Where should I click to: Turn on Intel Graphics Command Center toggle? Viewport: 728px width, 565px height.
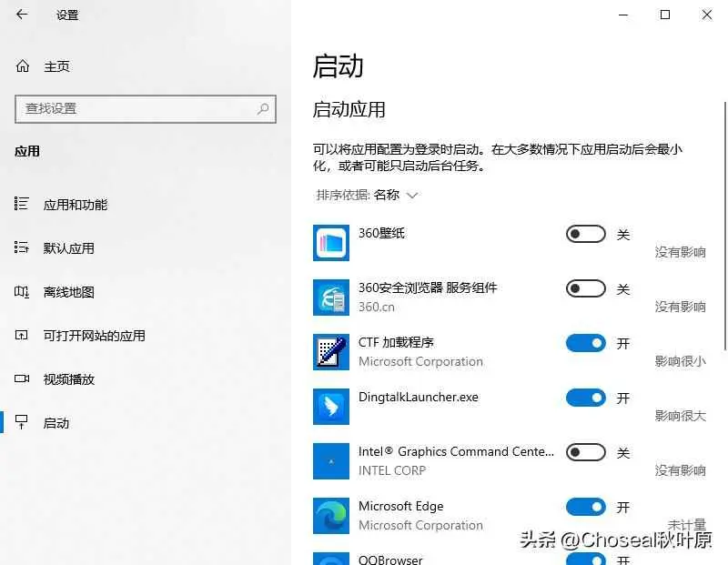click(x=585, y=453)
